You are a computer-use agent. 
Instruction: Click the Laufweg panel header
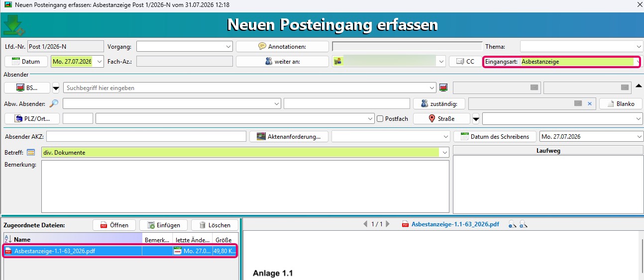[x=547, y=150]
